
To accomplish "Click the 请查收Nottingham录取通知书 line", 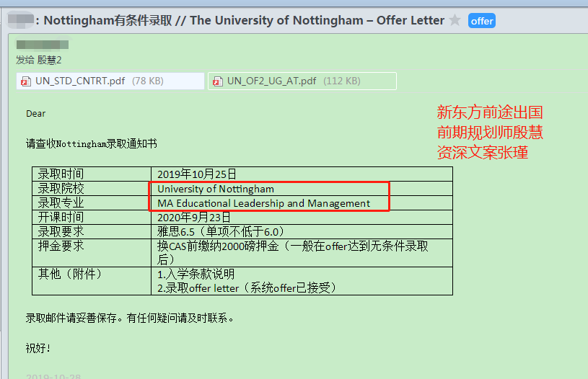I will (x=91, y=144).
